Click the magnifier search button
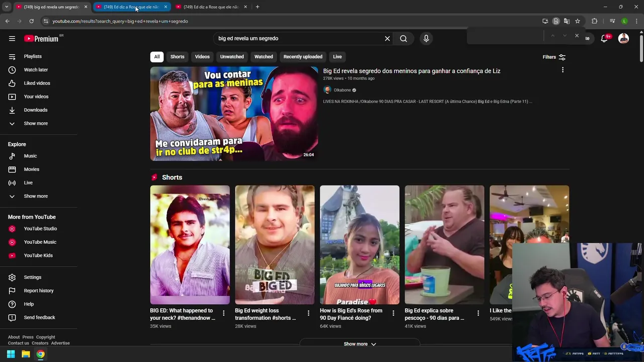This screenshot has width=644, height=362. (404, 39)
